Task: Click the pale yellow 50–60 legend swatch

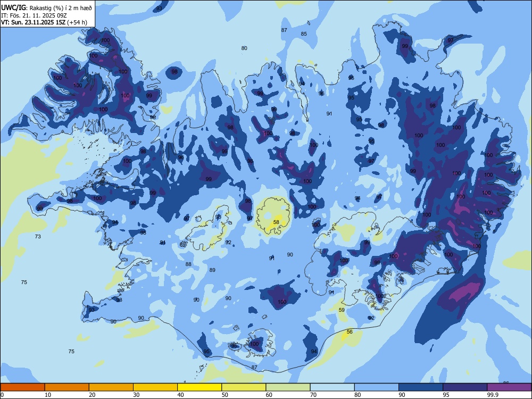Action: (x=244, y=387)
